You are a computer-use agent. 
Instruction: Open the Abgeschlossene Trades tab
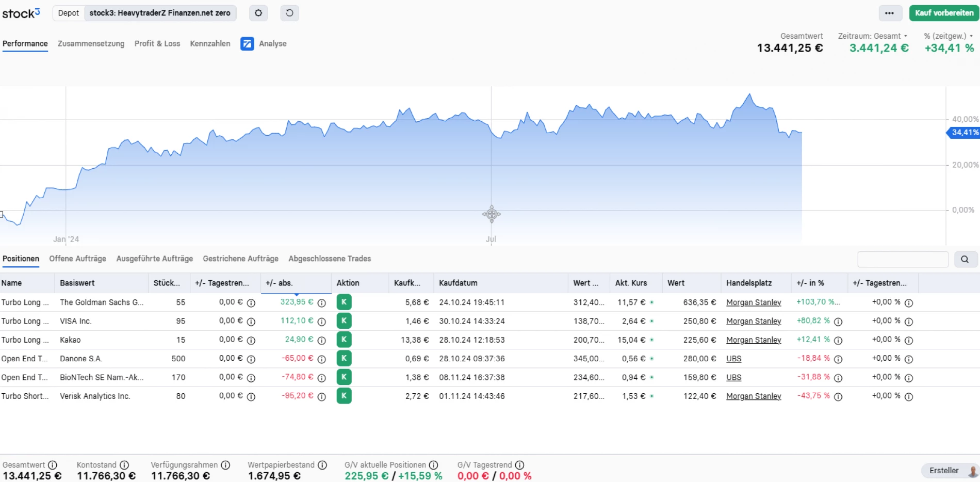(x=330, y=259)
